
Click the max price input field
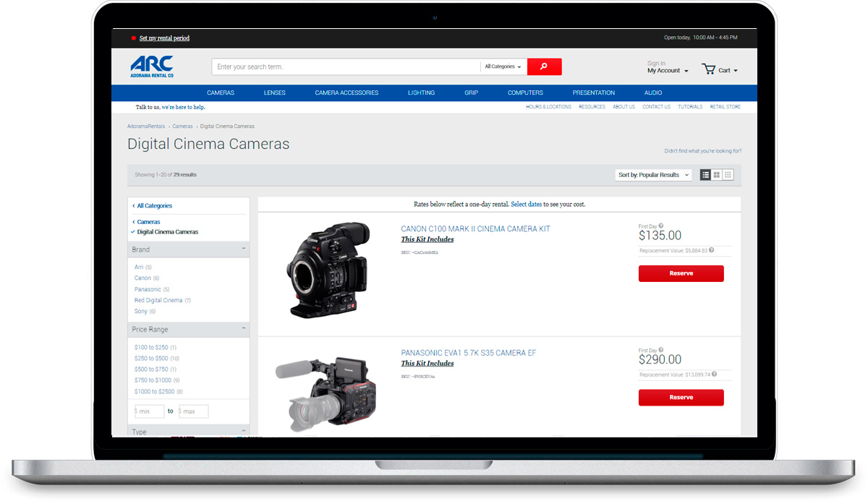pos(194,411)
